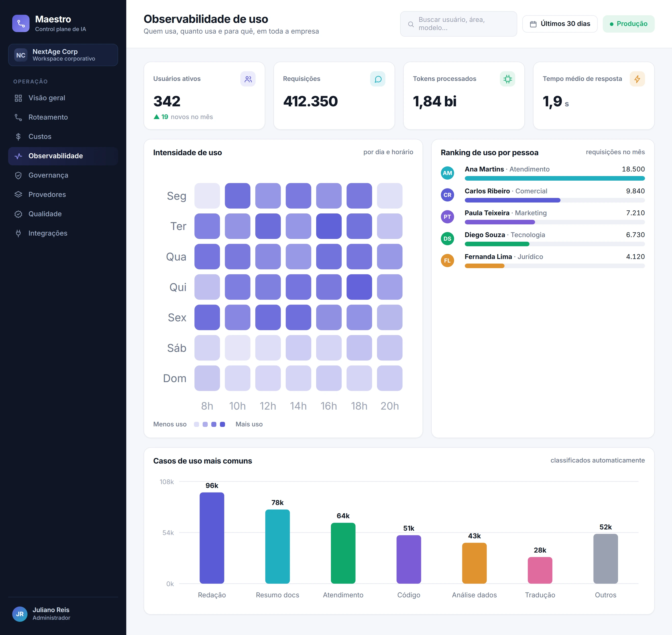This screenshot has height=635, width=672.
Task: Go to the Roteamento page
Action: pyautogui.click(x=63, y=117)
